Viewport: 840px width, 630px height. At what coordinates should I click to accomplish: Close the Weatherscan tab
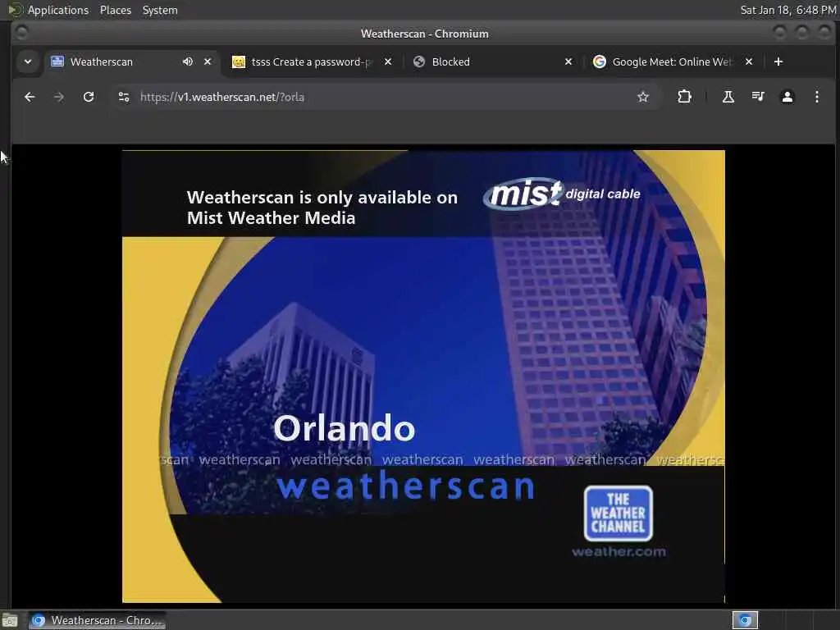point(208,62)
